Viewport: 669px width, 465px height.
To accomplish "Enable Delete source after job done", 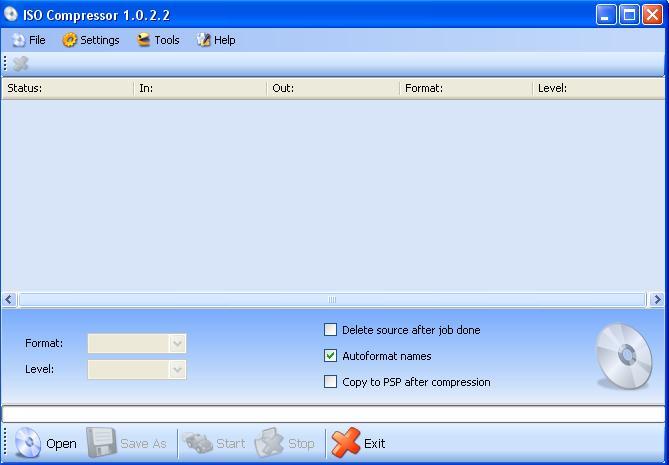I will [x=331, y=330].
